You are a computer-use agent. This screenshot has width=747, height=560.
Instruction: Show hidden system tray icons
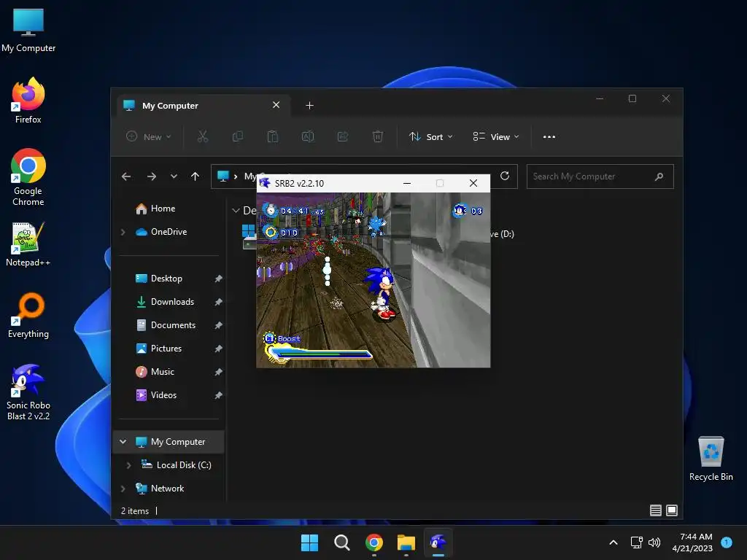pos(614,542)
